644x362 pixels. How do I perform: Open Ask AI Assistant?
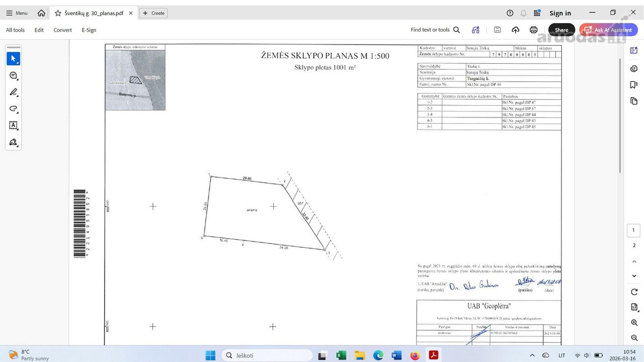point(608,30)
